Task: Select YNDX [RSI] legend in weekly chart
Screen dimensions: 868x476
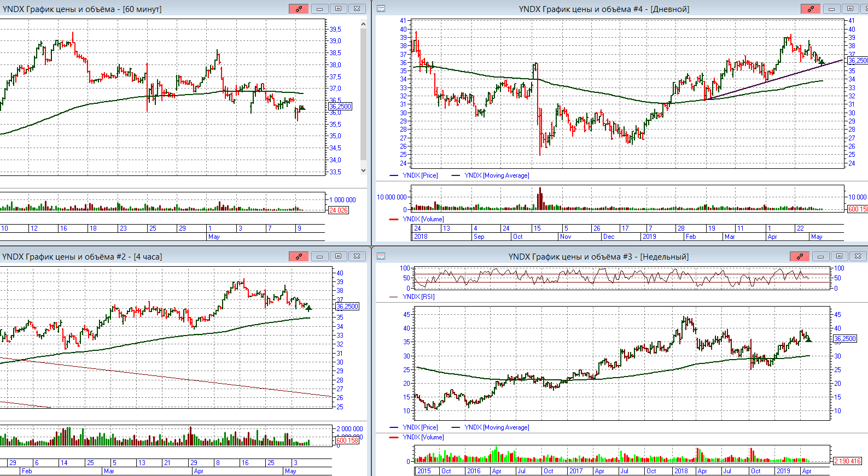Action: click(x=418, y=297)
